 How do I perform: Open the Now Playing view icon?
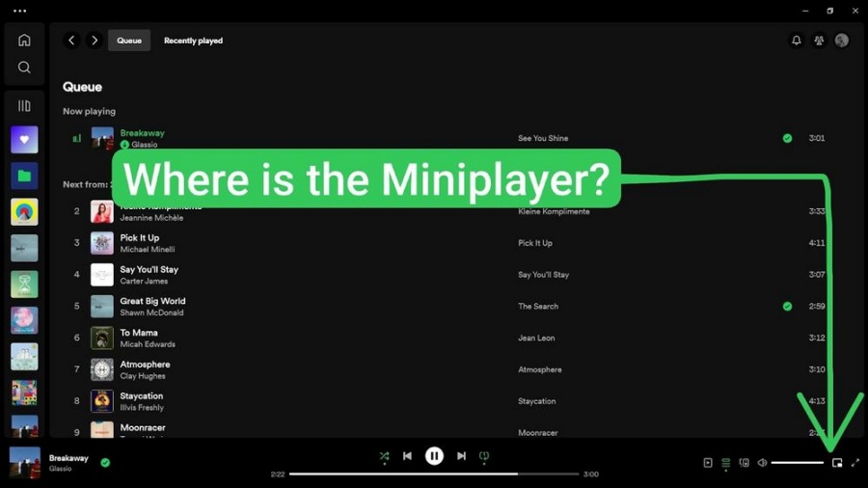point(708,463)
